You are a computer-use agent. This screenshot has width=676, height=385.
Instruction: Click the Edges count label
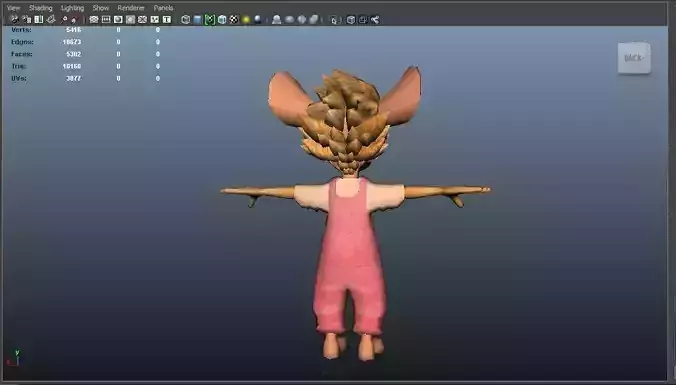click(22, 42)
